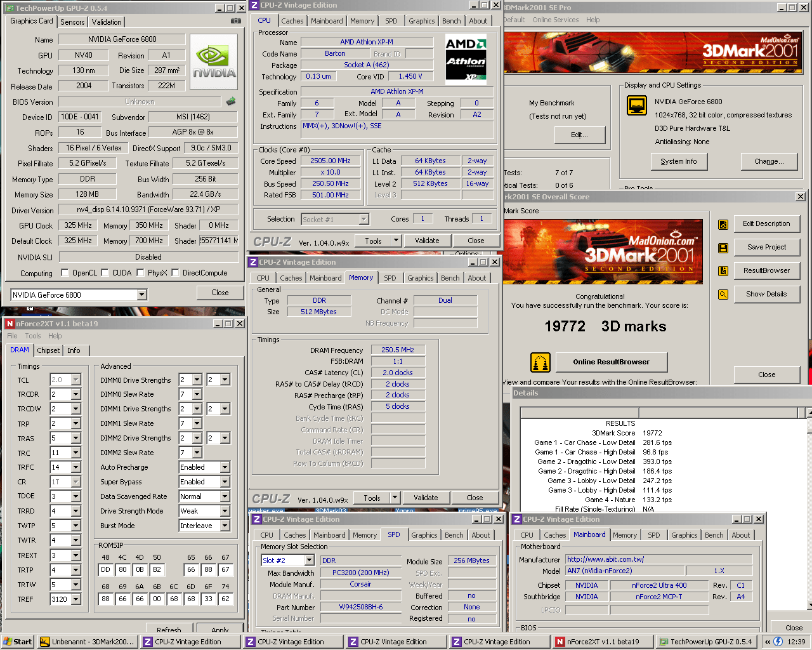The height and width of the screenshot is (650, 812).
Task: Click the nForce2XT title bar N icon
Action: point(10,324)
